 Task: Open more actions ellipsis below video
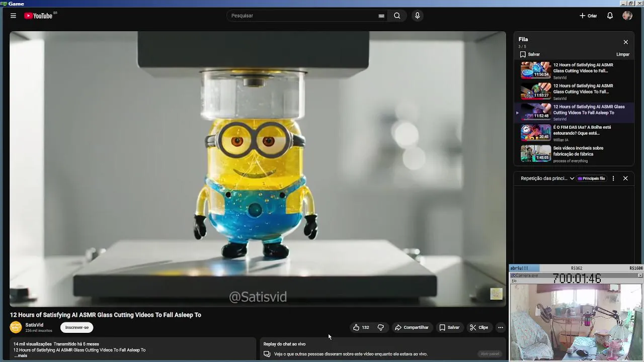tap(500, 327)
